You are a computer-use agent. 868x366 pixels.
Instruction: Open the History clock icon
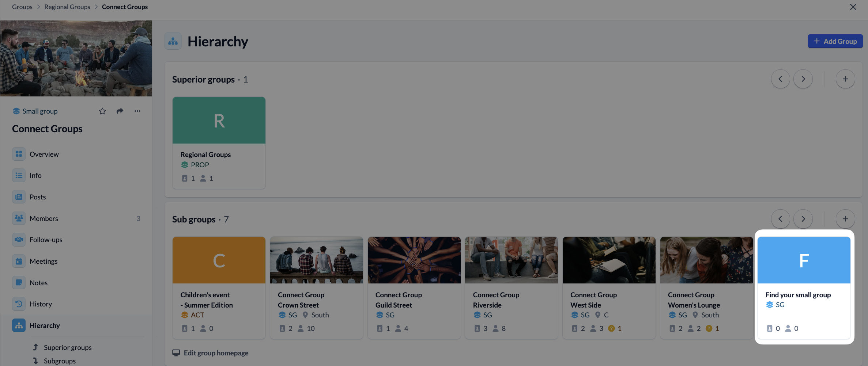19,304
